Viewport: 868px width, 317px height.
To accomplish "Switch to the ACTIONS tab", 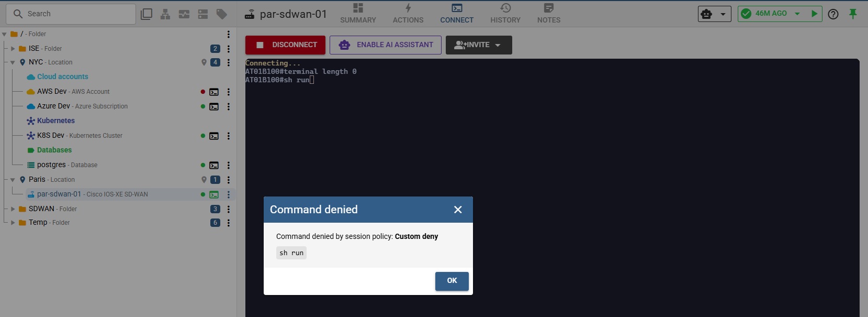I will (408, 14).
